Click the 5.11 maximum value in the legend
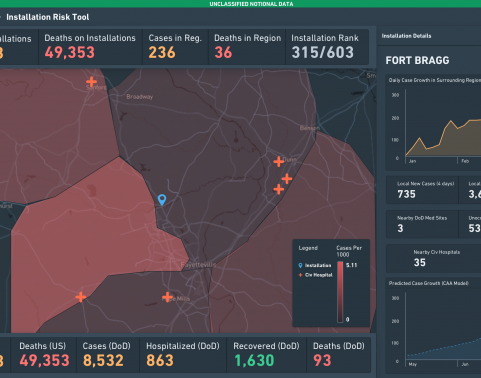481x378 pixels. pos(351,265)
